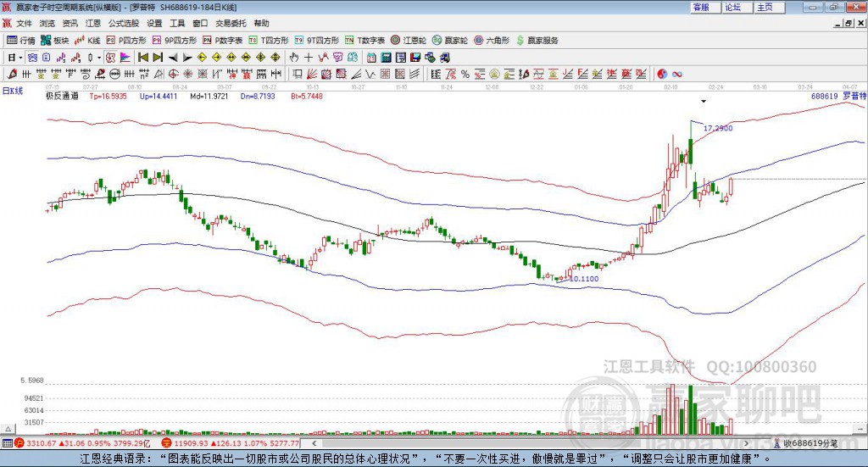Image resolution: width=868 pixels, height=467 pixels.
Task: Step chart left with black left arrow
Action: point(173,58)
